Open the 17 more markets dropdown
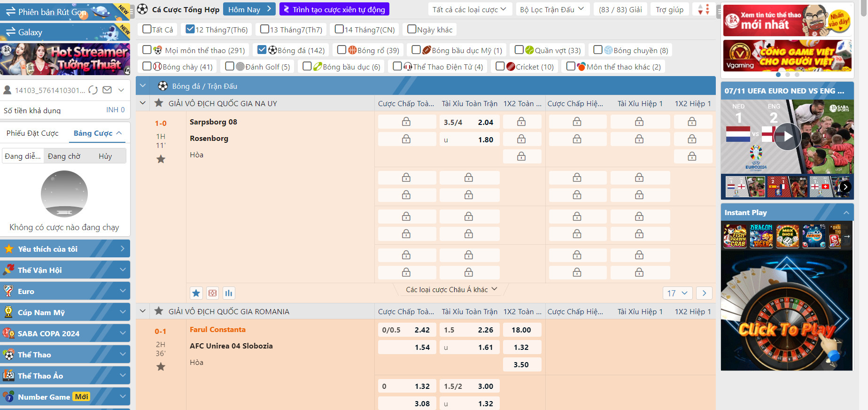The height and width of the screenshot is (410, 868). point(677,293)
